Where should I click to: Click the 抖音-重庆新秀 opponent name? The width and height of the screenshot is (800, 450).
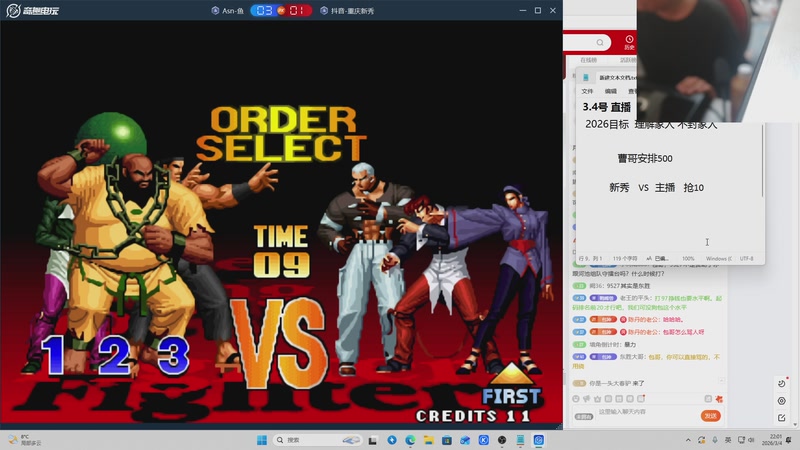pos(352,10)
